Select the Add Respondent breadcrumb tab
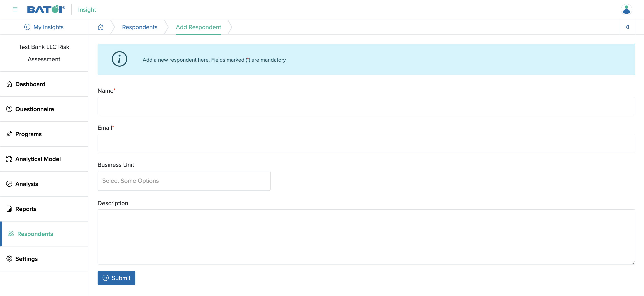The image size is (644, 296). click(198, 27)
